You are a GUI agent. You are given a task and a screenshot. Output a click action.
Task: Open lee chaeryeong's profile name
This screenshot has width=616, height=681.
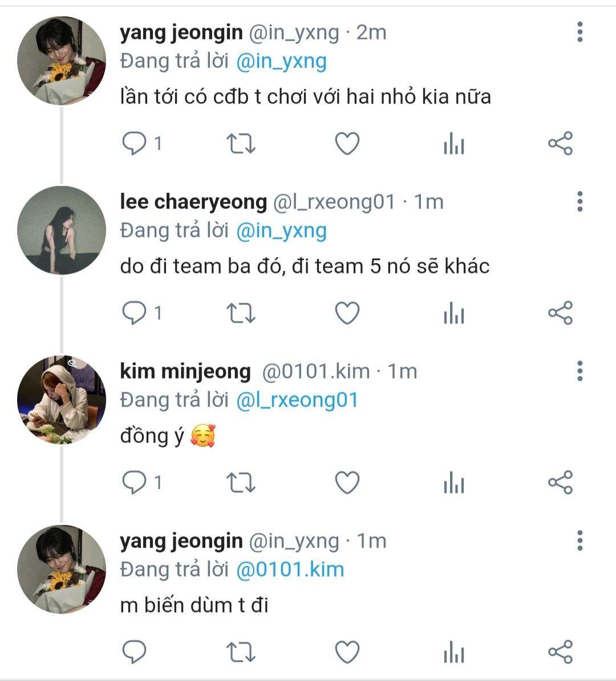coord(193,202)
